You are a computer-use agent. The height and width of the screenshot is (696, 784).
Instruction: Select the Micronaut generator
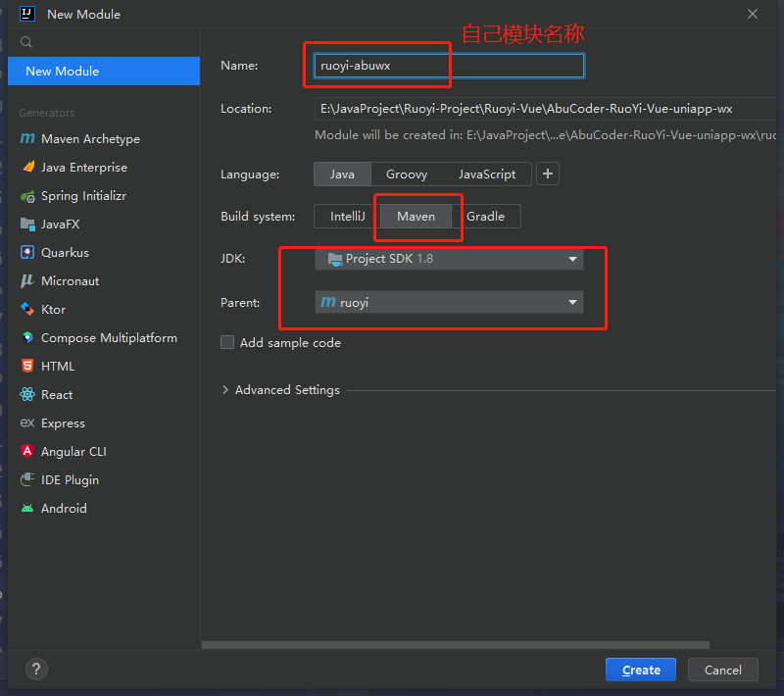click(x=104, y=281)
